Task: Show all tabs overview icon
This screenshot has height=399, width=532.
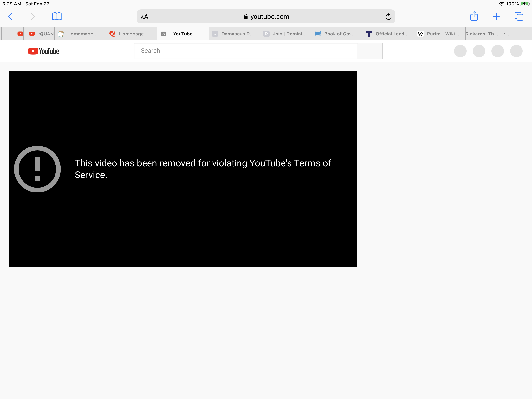Action: (519, 16)
